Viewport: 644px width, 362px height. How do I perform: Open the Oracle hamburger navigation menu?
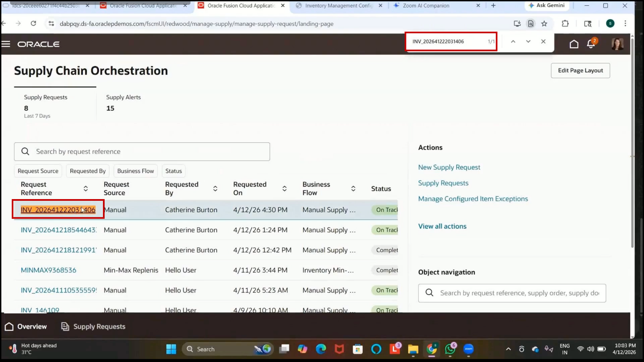click(6, 44)
